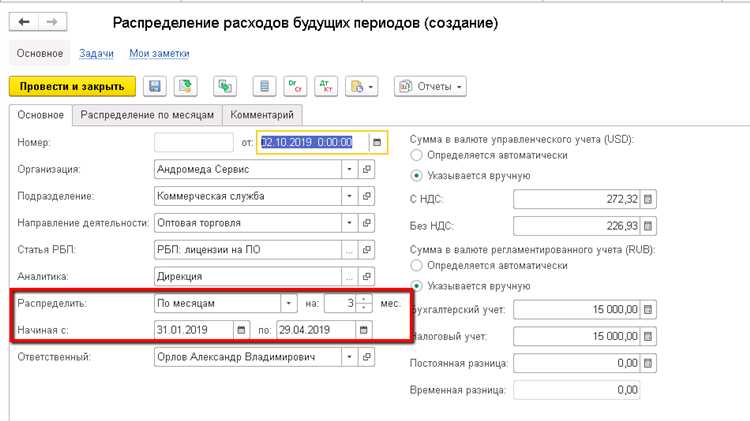Click the Аналитика field Дирекция
This screenshot has height=421, width=750.
(248, 277)
